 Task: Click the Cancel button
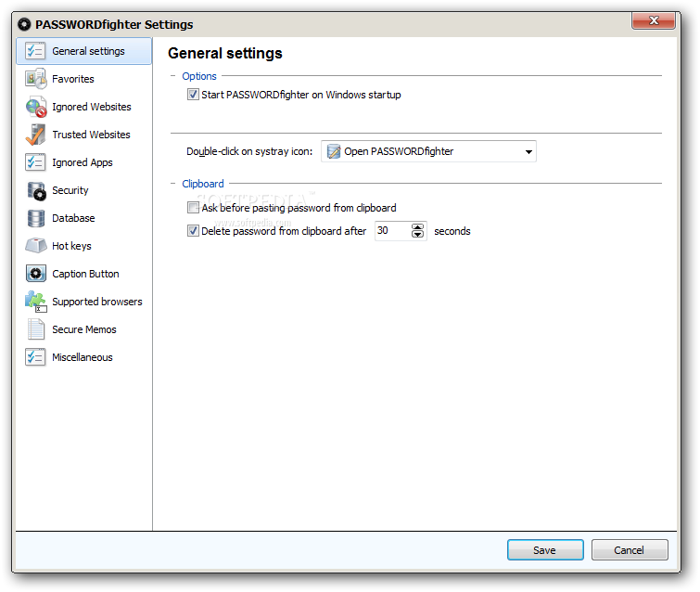coord(630,550)
